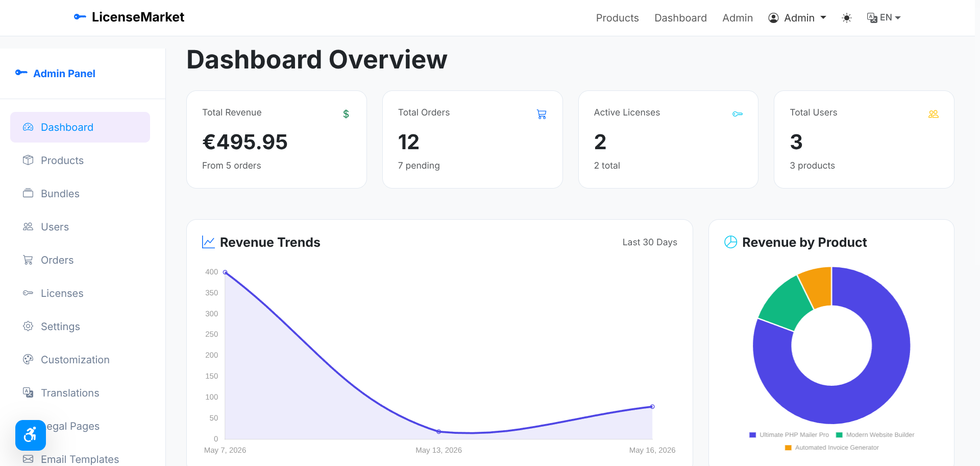Click the user avatar icon in navbar
980x466 pixels.
coord(774,18)
